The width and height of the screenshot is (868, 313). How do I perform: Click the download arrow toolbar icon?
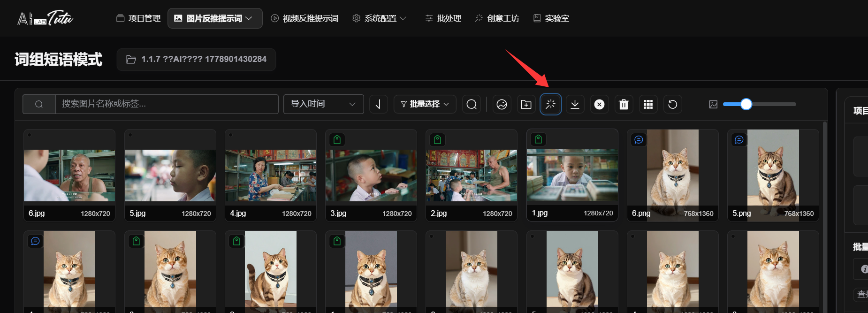pos(575,104)
